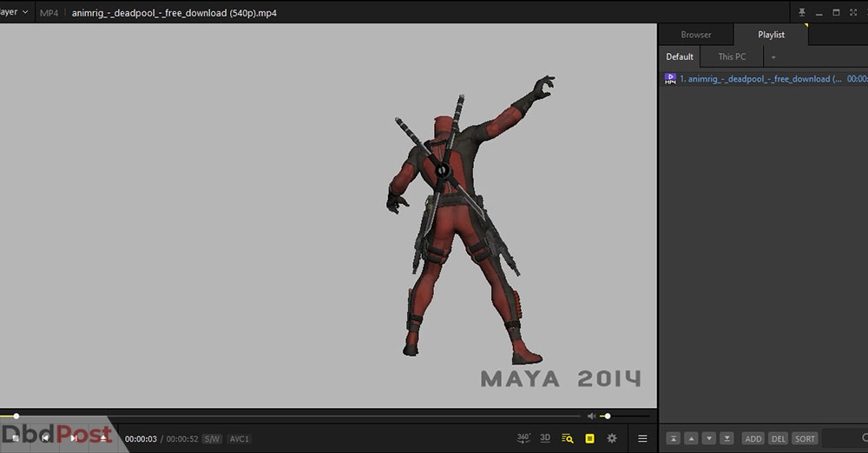The height and width of the screenshot is (453, 868).
Task: Open the This PC playlist tab
Action: [x=732, y=56]
